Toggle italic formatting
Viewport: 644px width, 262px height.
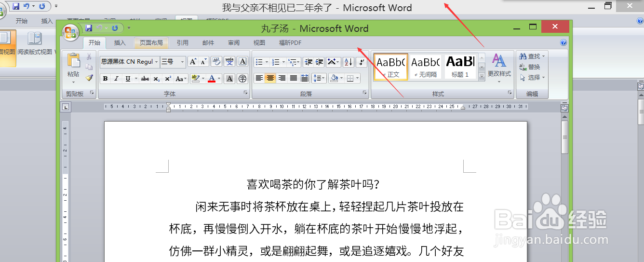pyautogui.click(x=116, y=79)
